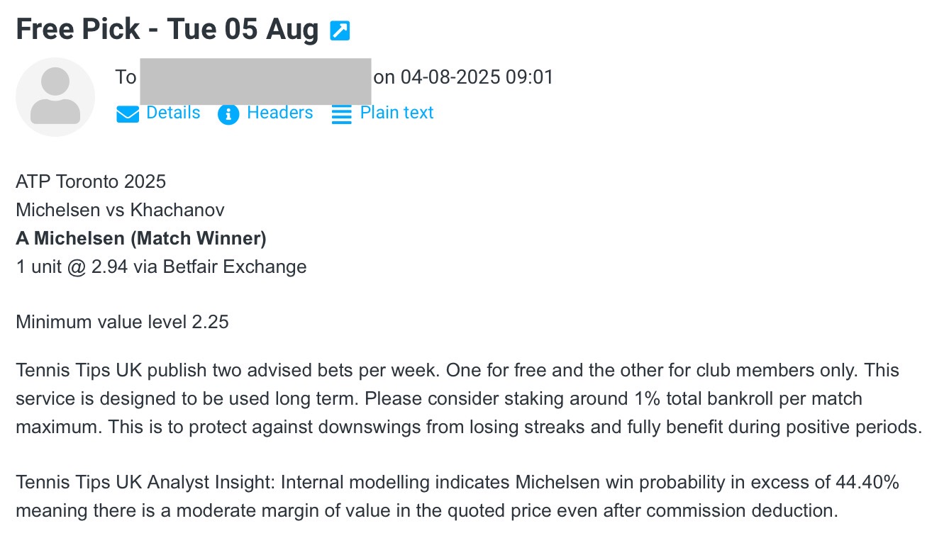Click the envelope icon beside Details
This screenshot has width=949, height=560.
coord(128,114)
